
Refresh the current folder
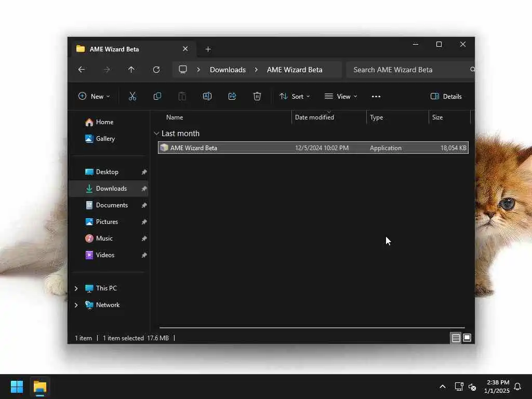tap(156, 70)
